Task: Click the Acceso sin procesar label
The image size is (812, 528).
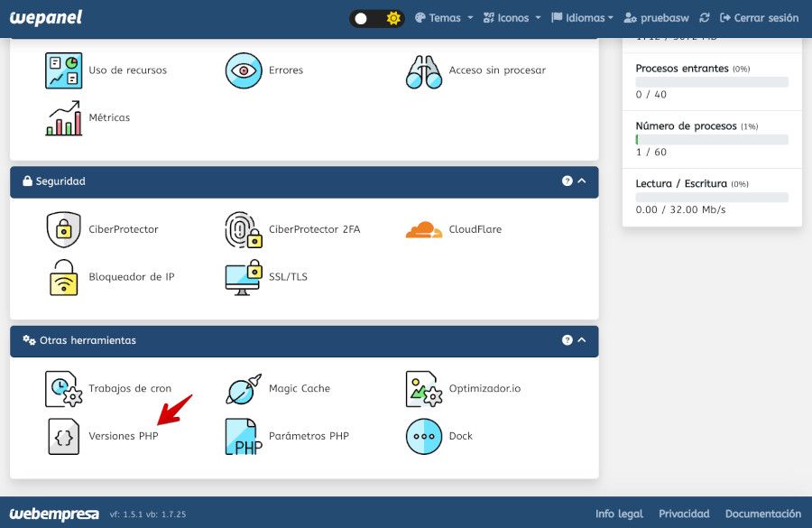Action: (497, 70)
